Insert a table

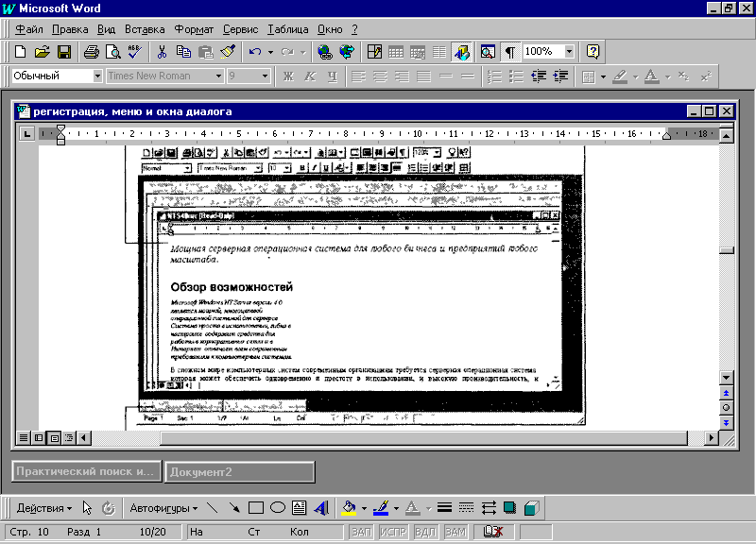396,52
